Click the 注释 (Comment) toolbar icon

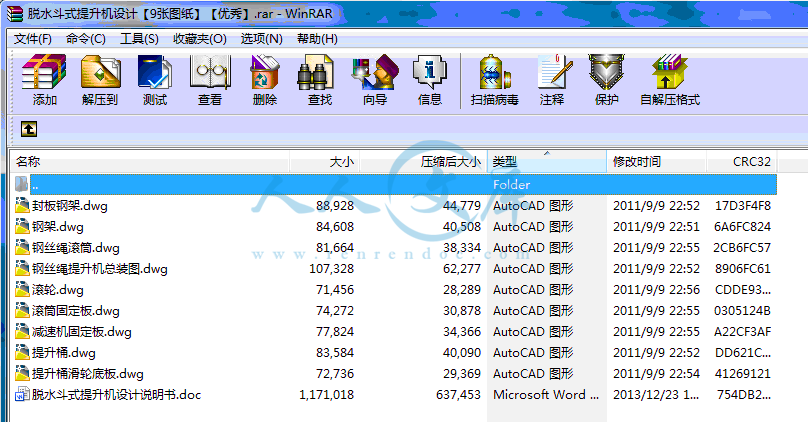pyautogui.click(x=554, y=72)
